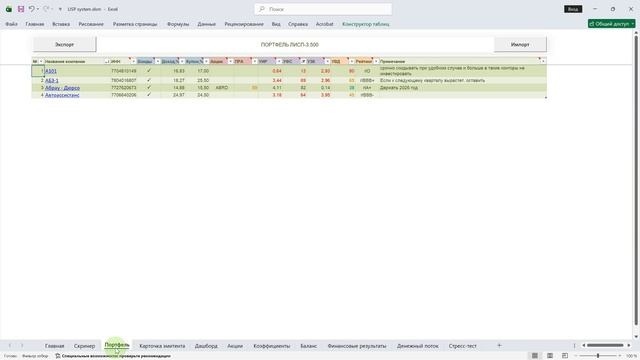Click the ПОРТФЕЛЬ ЛИСП-3.500 title cell
The height and width of the screenshot is (360, 640).
point(289,44)
